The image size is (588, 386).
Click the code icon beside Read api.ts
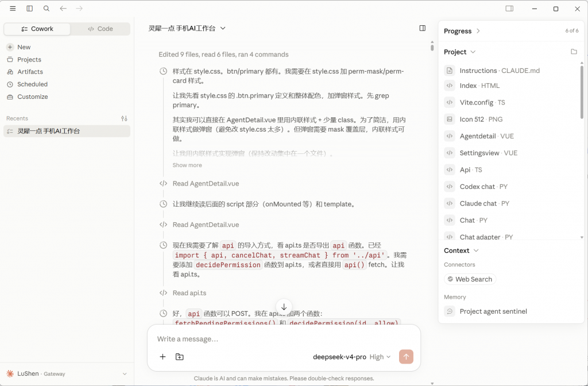pos(163,293)
